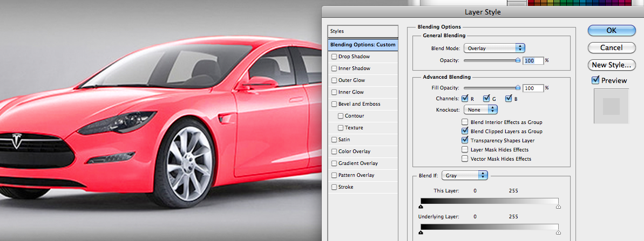Click the Layer Style title bar

[x=483, y=12]
